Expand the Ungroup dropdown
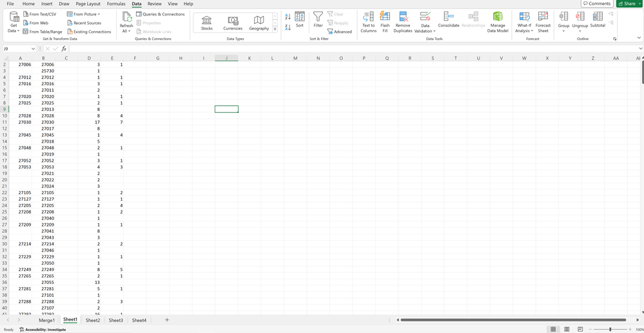Image resolution: width=644 pixels, height=333 pixels. tap(580, 31)
